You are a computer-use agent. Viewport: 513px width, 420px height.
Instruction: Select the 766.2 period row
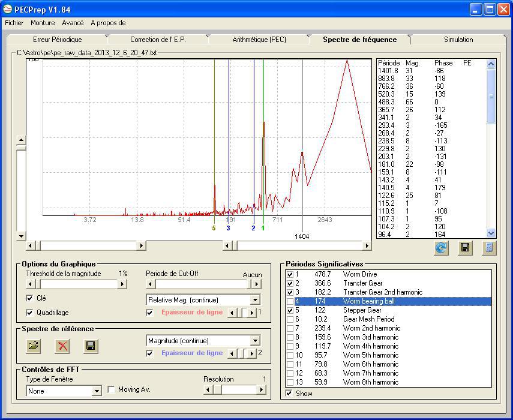click(431, 86)
